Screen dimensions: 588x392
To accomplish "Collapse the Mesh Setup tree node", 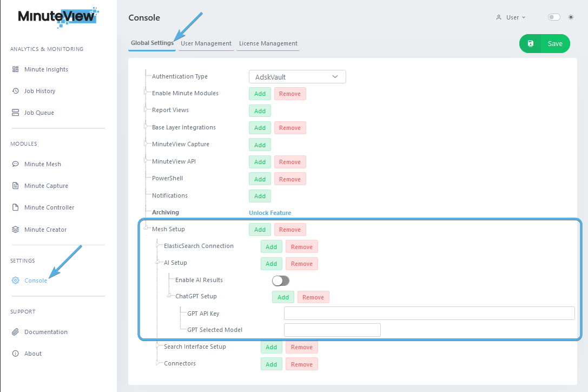I will (146, 229).
